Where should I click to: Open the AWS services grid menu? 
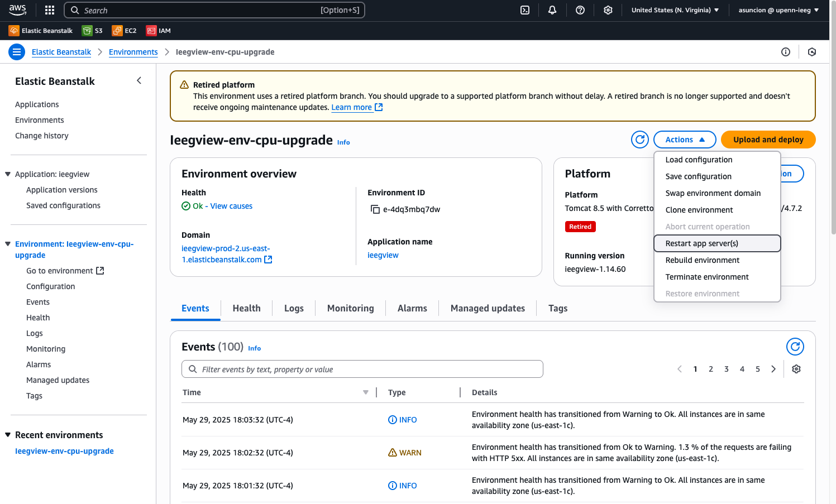pos(50,10)
